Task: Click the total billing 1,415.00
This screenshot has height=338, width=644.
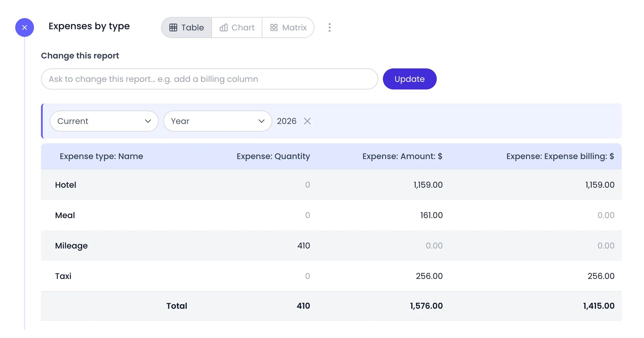Action: click(599, 306)
